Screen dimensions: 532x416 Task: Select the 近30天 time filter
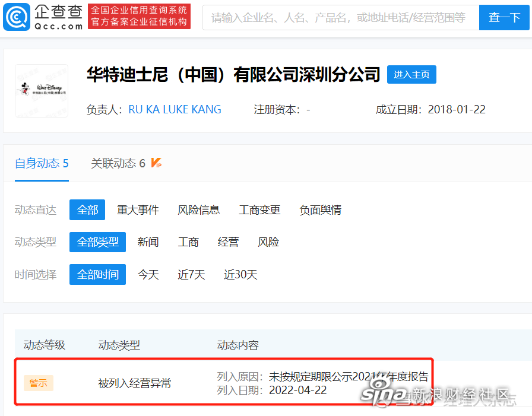240,274
